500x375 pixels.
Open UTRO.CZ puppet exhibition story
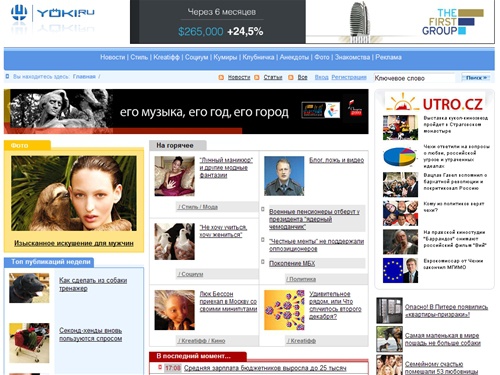pos(456,125)
